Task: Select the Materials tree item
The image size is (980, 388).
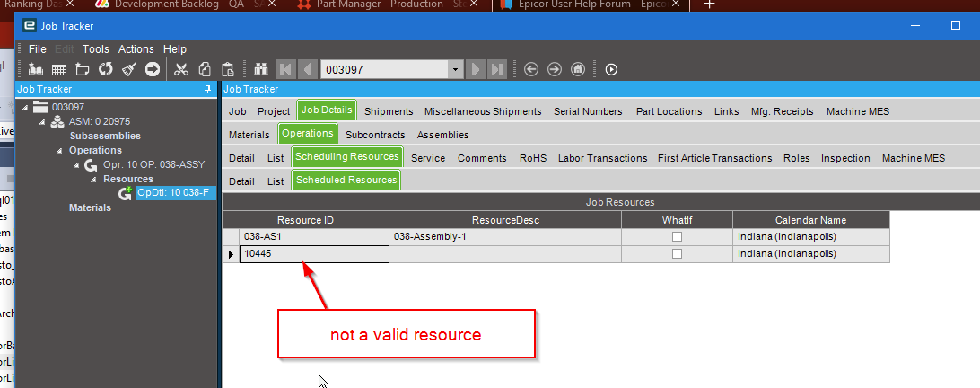Action: [90, 207]
